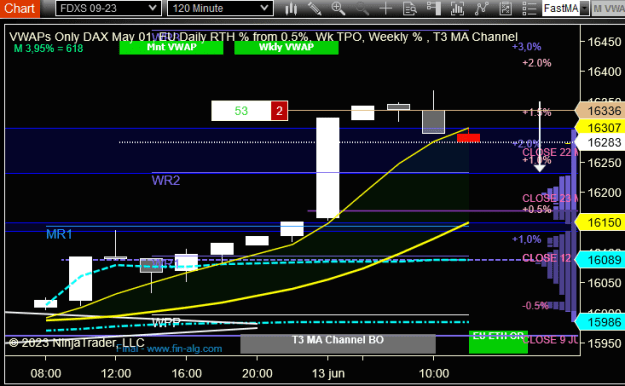
Task: Click the white box showing 53
Action: (241, 111)
